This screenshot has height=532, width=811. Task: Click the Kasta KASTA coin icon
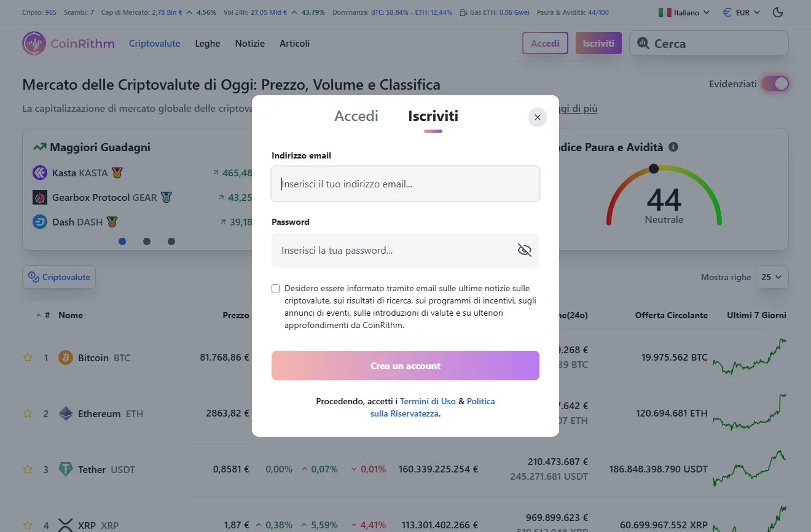coord(40,173)
